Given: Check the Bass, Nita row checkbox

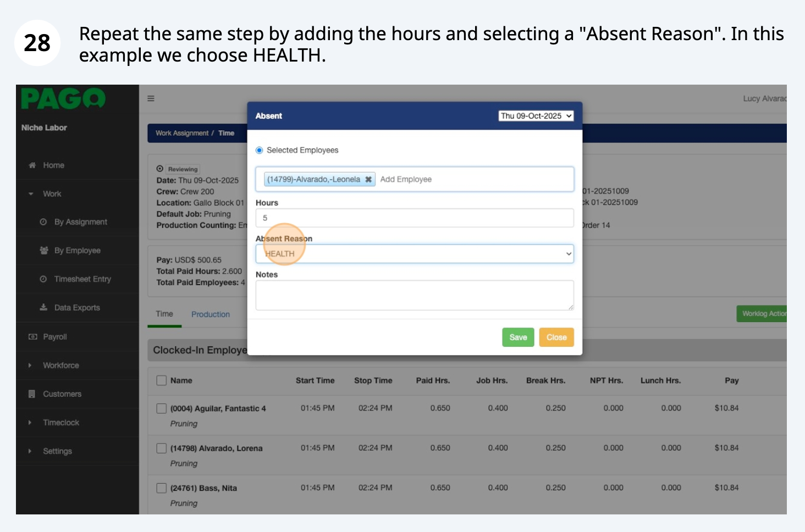Looking at the screenshot, I should (162, 488).
